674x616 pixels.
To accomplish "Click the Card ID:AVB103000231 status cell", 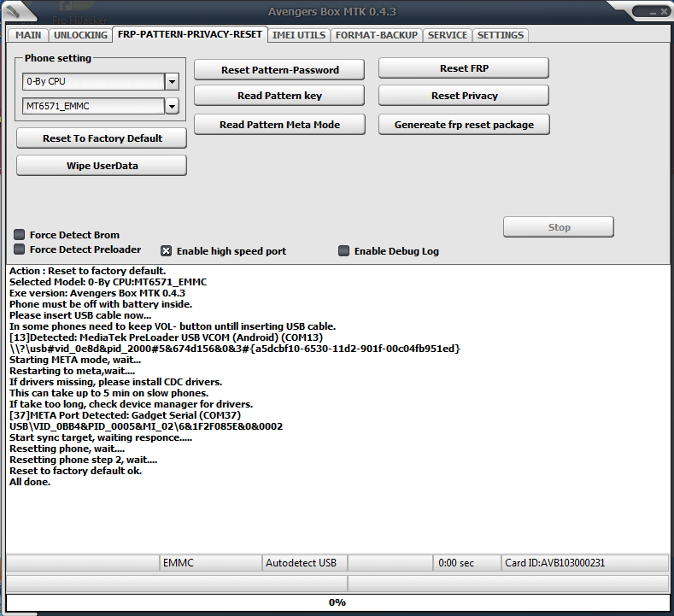I will [585, 563].
